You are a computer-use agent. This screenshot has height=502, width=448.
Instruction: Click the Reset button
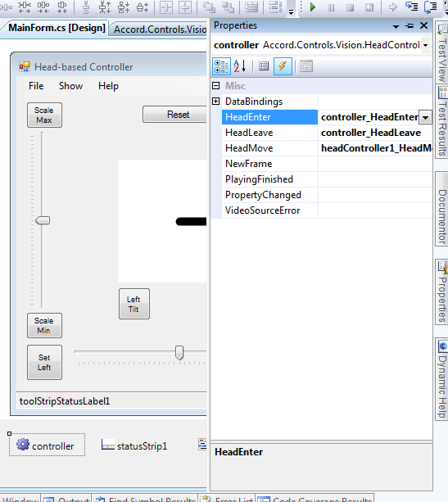[174, 115]
